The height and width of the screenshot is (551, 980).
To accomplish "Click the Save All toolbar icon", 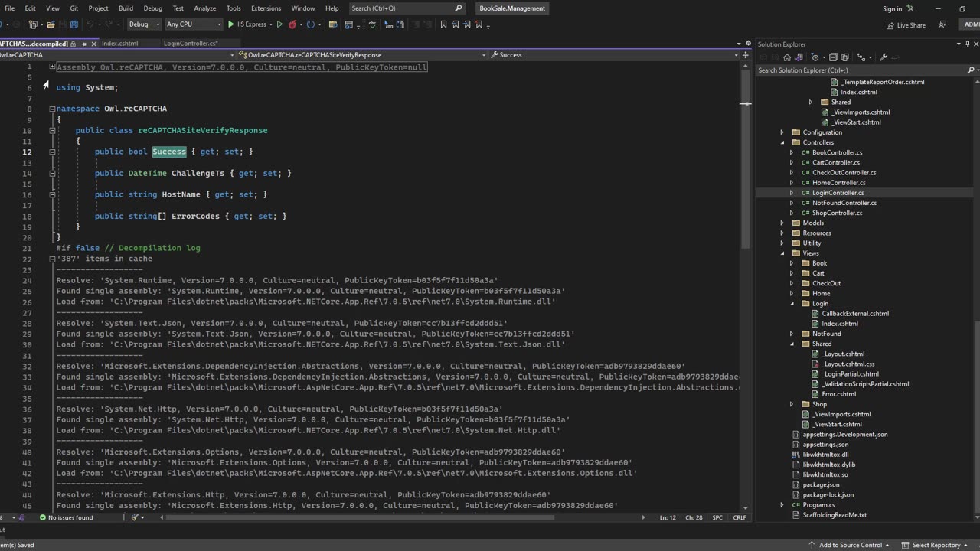I will click(x=73, y=24).
